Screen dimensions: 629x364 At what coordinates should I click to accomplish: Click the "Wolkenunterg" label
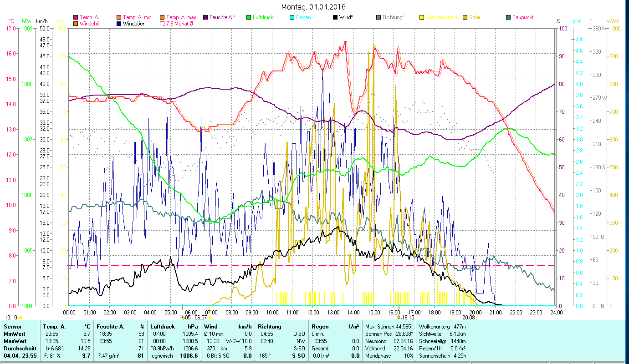(434, 327)
